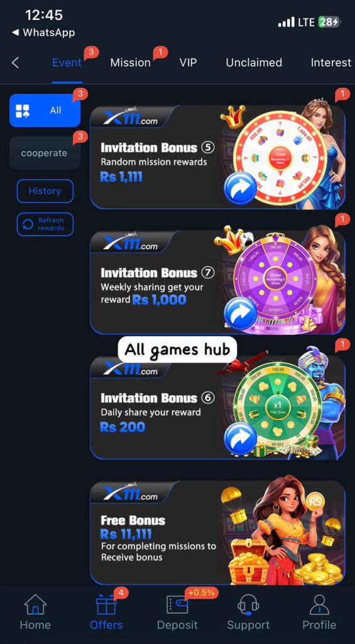Image resolution: width=355 pixels, height=644 pixels.
Task: Select the All category filter
Action: (x=45, y=111)
